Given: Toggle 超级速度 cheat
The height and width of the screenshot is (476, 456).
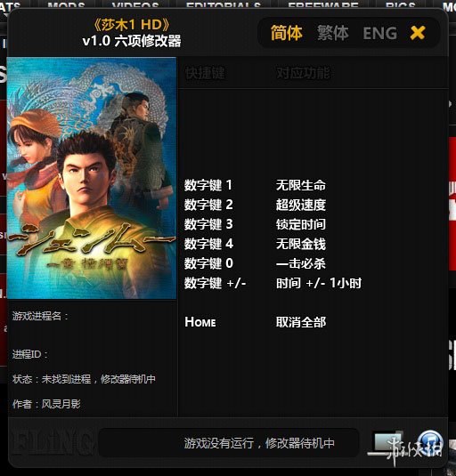Looking at the screenshot, I should tap(301, 205).
